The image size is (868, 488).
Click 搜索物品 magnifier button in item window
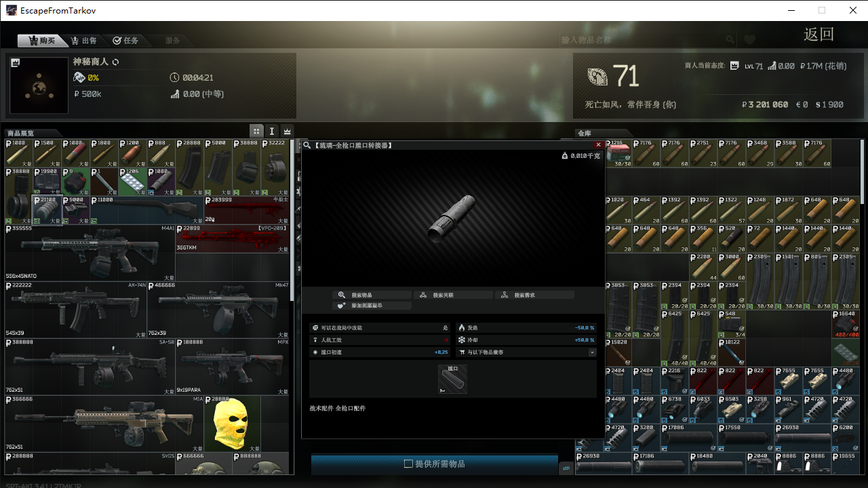click(x=372, y=295)
